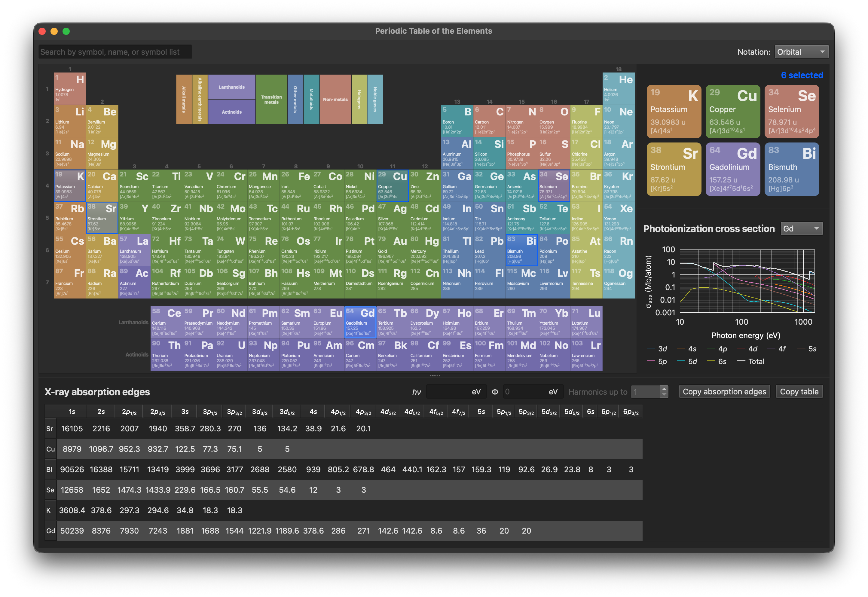Select the Iron element tile
Screen dimensions: 868x597
coord(296,185)
